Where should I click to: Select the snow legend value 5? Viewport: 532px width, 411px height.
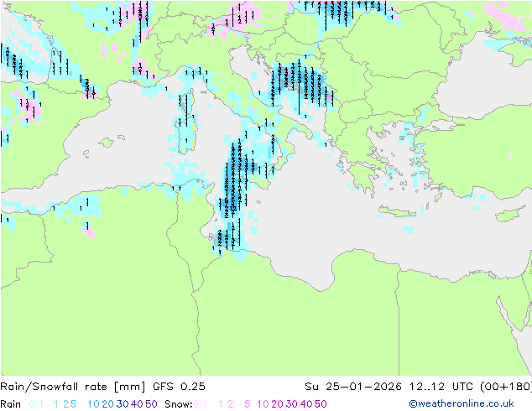[248, 404]
